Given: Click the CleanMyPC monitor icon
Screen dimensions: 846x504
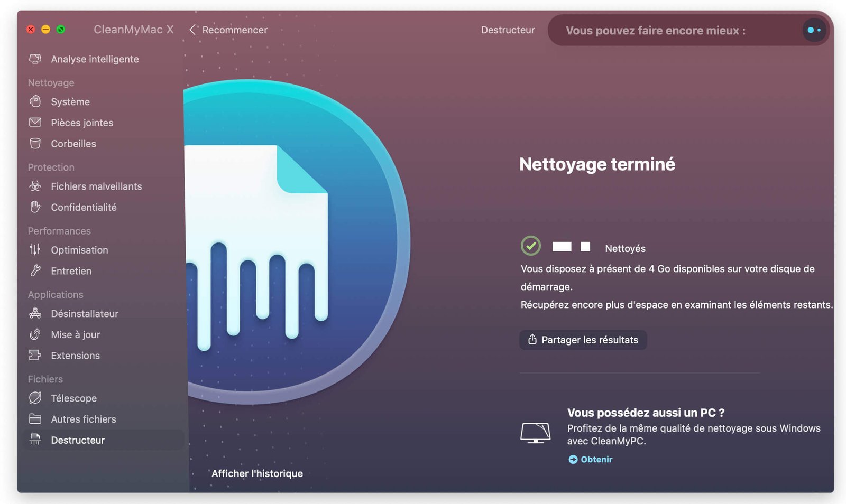Looking at the screenshot, I should pyautogui.click(x=535, y=433).
